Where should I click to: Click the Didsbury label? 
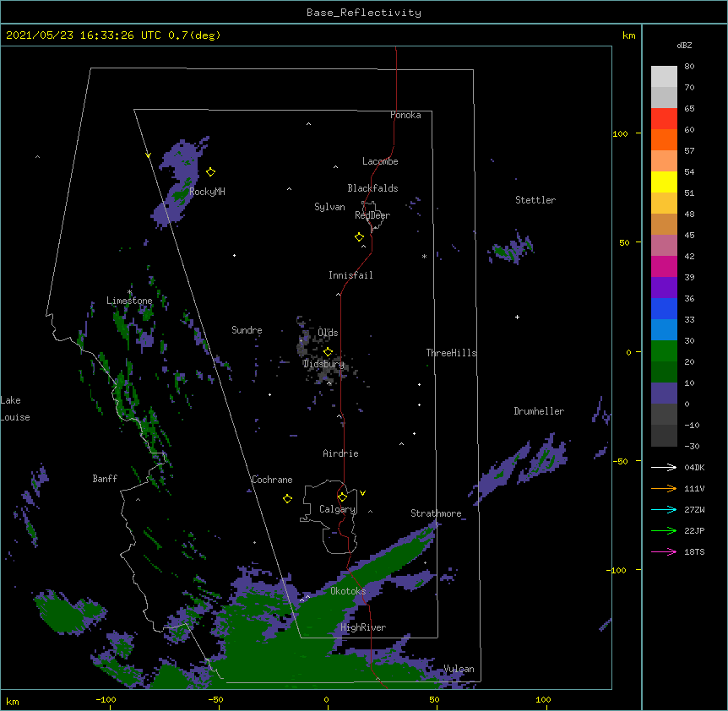(323, 364)
